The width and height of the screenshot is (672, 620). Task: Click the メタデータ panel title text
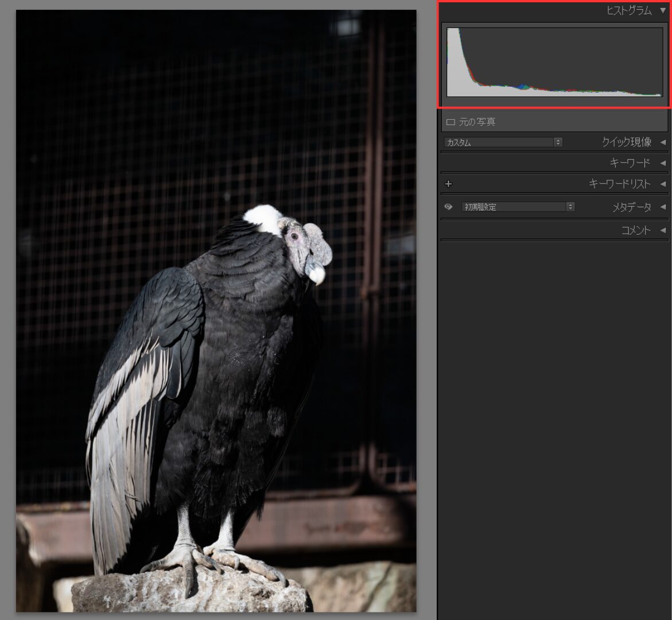coord(631,207)
